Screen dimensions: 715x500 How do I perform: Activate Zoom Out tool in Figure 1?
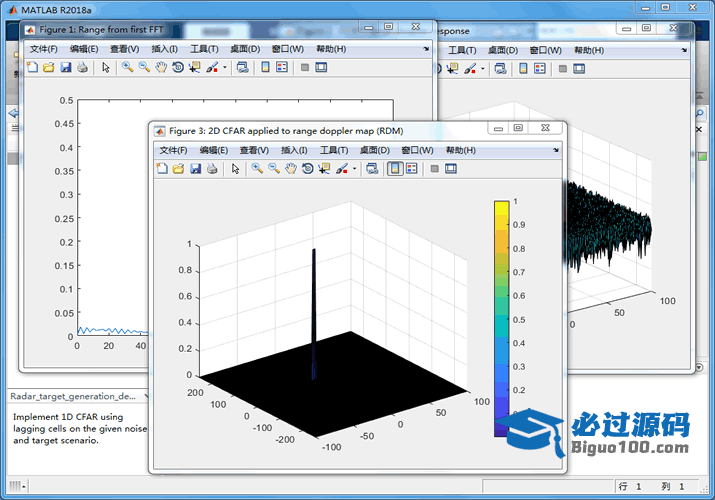pyautogui.click(x=145, y=67)
